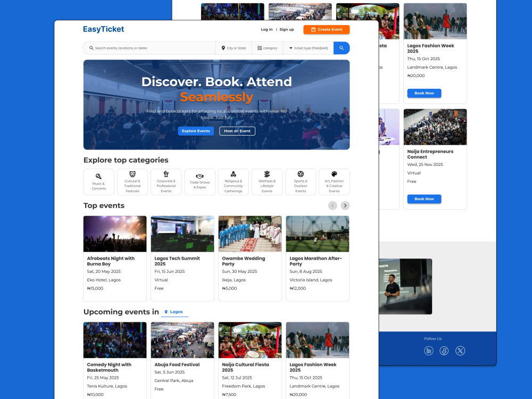The height and width of the screenshot is (399, 532).
Task: Open the X (Twitter) icon in footer
Action: click(460, 351)
